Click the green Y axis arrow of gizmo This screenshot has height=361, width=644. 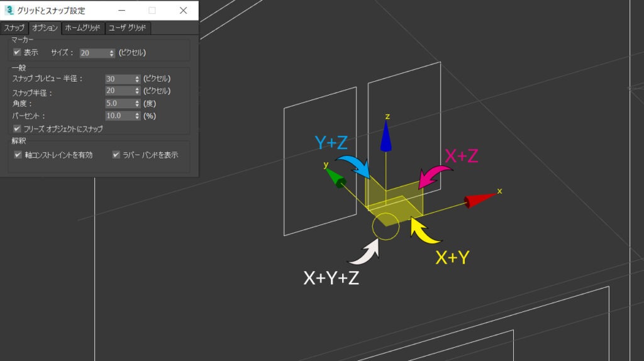click(335, 178)
